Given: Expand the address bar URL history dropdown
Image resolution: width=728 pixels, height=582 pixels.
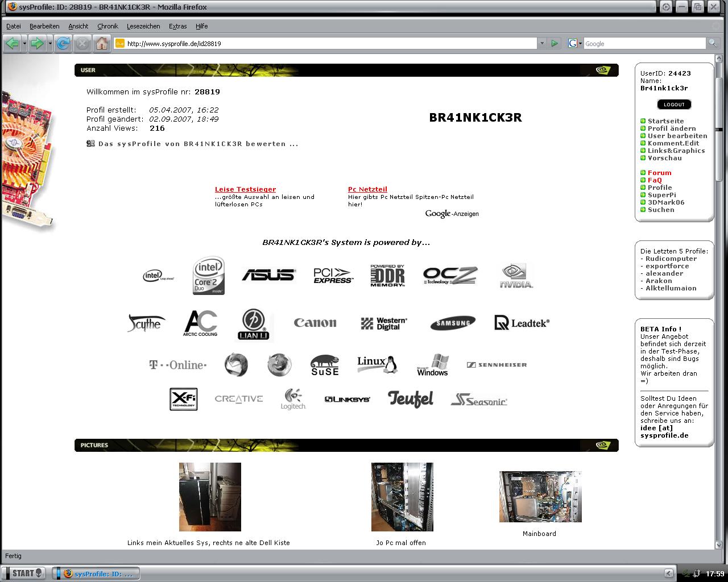Looking at the screenshot, I should point(542,43).
